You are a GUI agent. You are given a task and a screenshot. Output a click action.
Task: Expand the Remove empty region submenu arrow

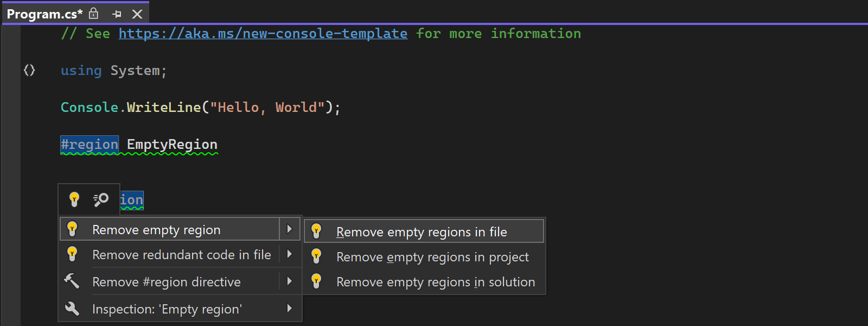[x=290, y=229]
